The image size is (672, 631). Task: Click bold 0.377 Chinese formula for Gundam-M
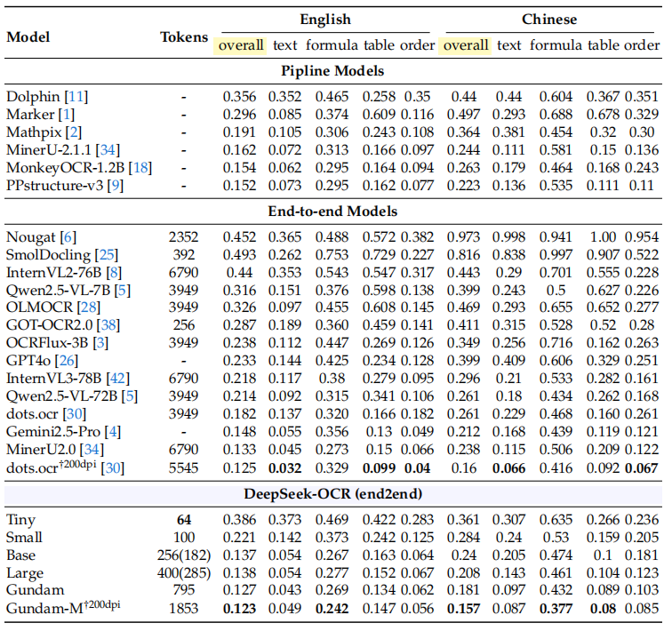tap(556, 608)
